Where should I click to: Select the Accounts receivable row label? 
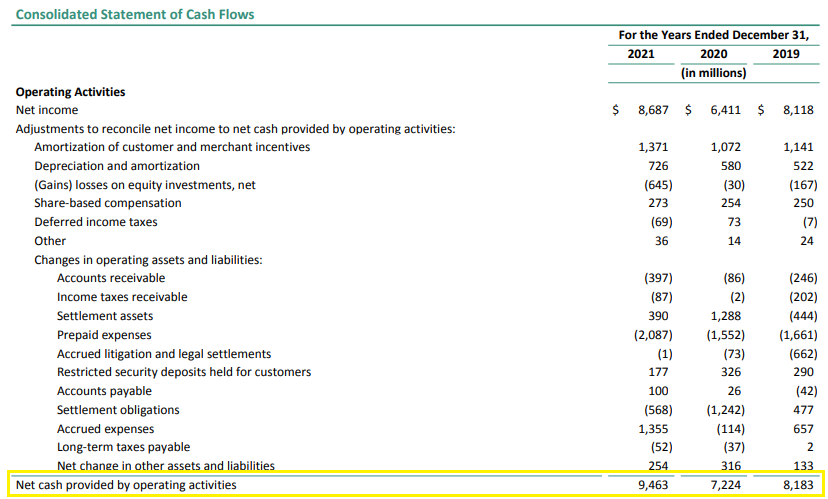tap(111, 278)
